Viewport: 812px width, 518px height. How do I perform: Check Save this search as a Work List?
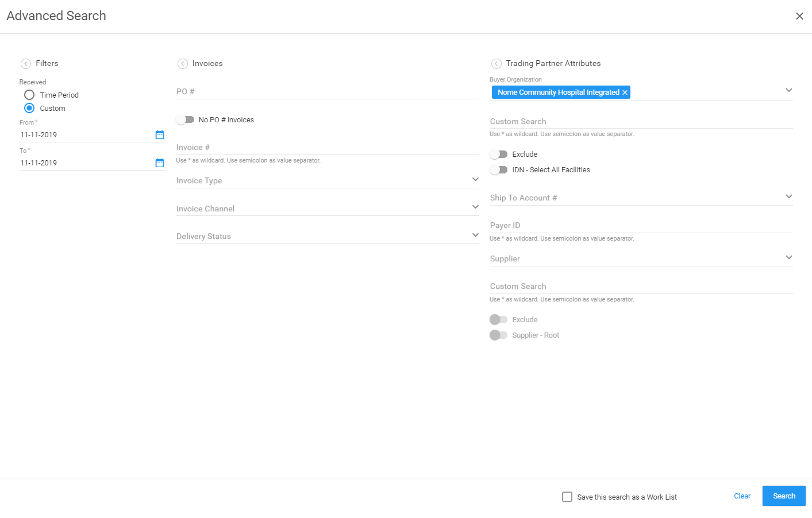[567, 496]
